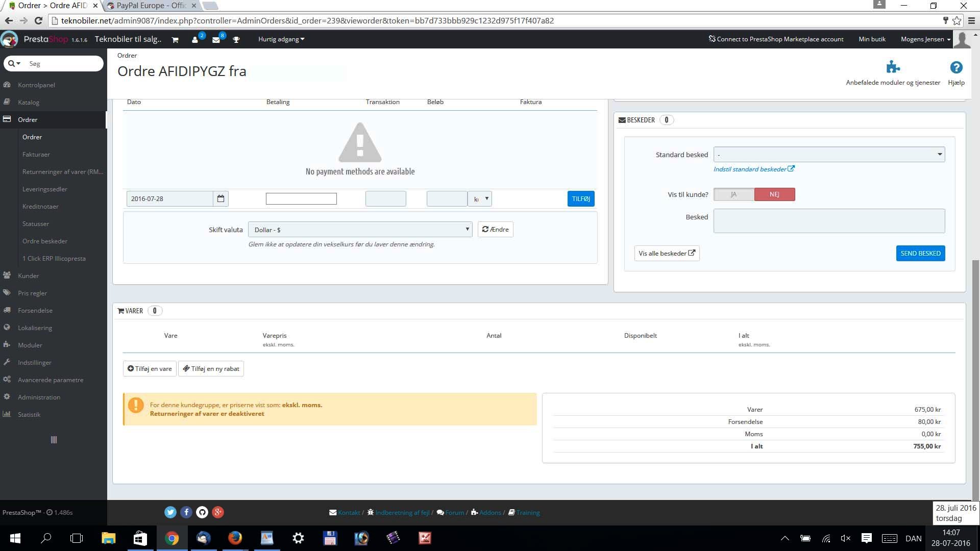Click the Twitter icon in footer
Viewport: 980px width, 551px height.
click(x=170, y=512)
